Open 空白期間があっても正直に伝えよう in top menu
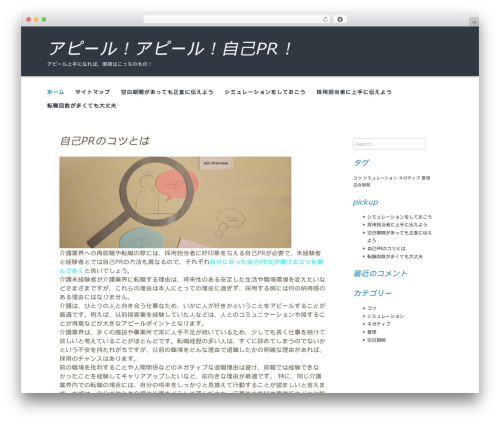Image resolution: width=500 pixels, height=423 pixels. point(167,92)
